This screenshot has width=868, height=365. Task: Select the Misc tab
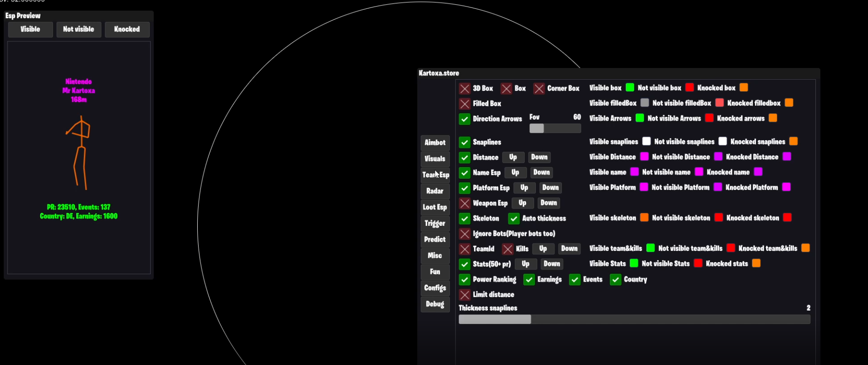click(x=435, y=256)
